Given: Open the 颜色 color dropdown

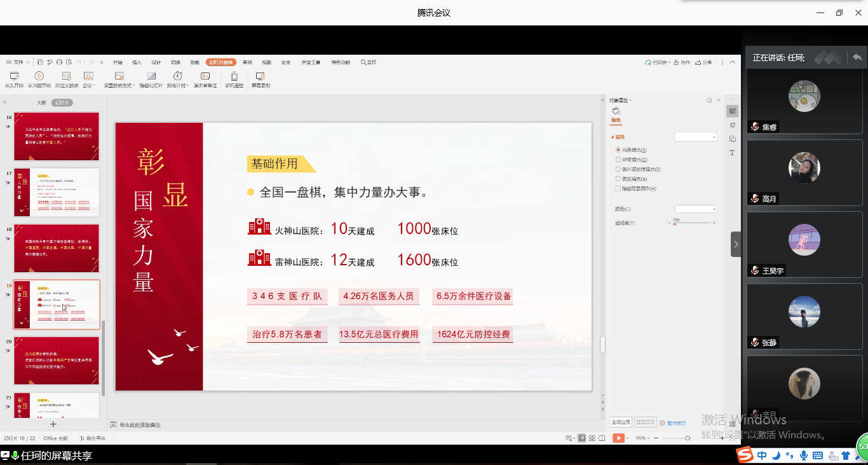Looking at the screenshot, I should click(x=696, y=209).
